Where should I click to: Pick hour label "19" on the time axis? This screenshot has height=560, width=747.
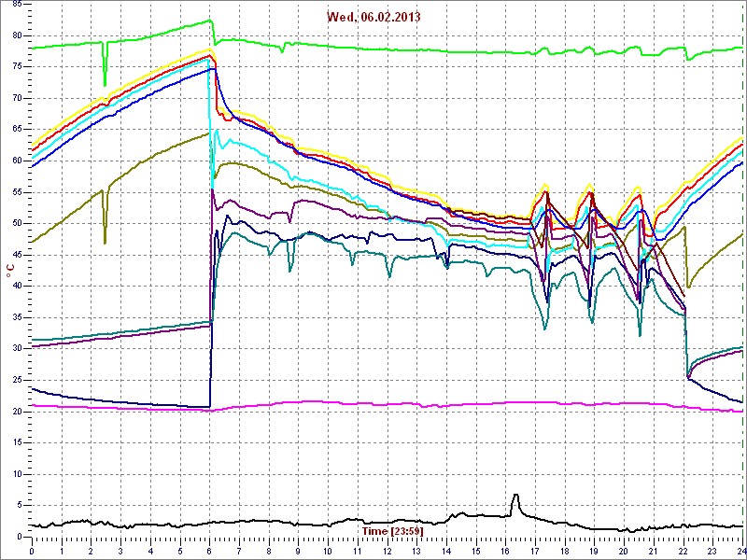(x=595, y=552)
